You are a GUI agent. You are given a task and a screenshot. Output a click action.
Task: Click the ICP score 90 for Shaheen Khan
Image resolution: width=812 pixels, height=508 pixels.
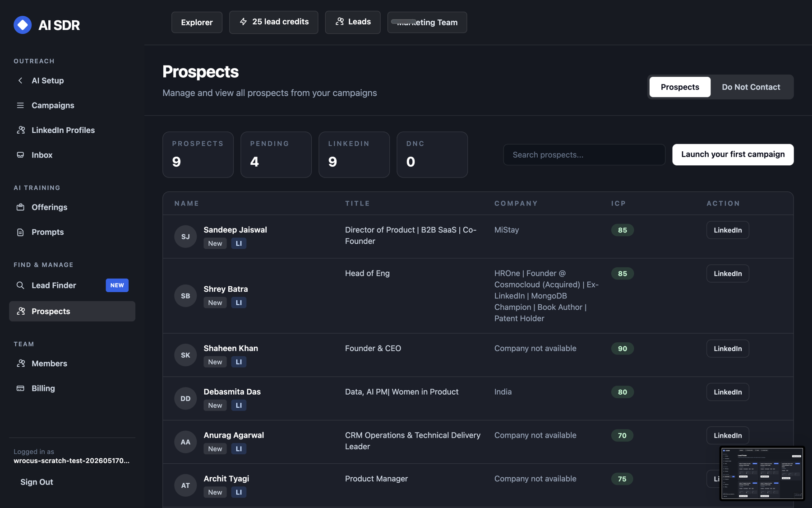point(623,349)
